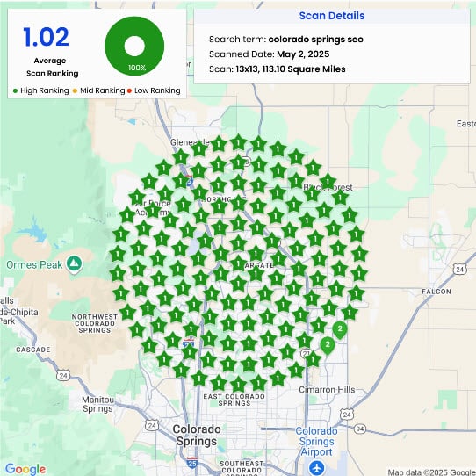Select the green High Ranking legend dot
The width and height of the screenshot is (476, 476).
tap(15, 90)
